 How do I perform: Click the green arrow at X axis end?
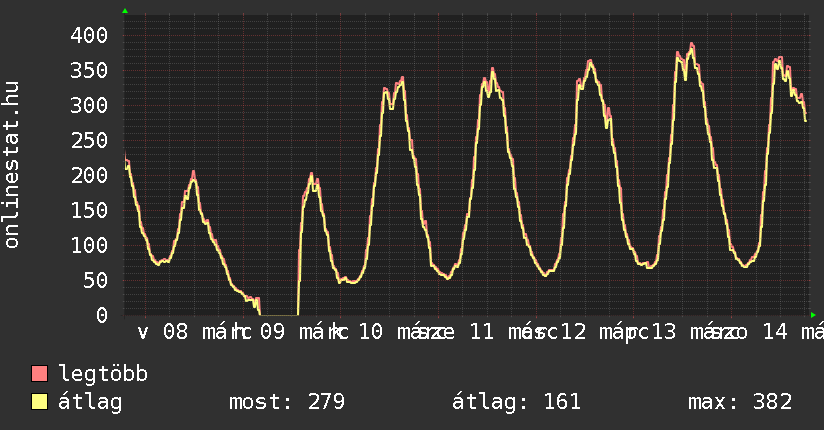(813, 315)
